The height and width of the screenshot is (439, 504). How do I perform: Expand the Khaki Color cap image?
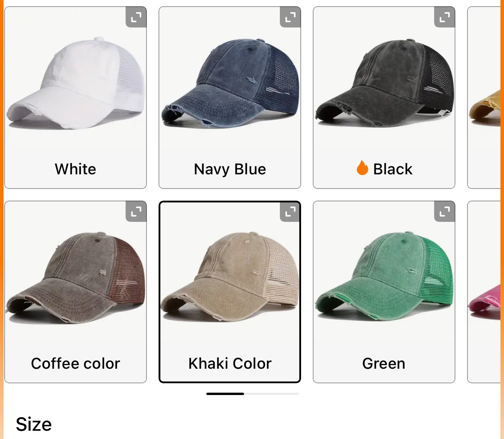[290, 212]
